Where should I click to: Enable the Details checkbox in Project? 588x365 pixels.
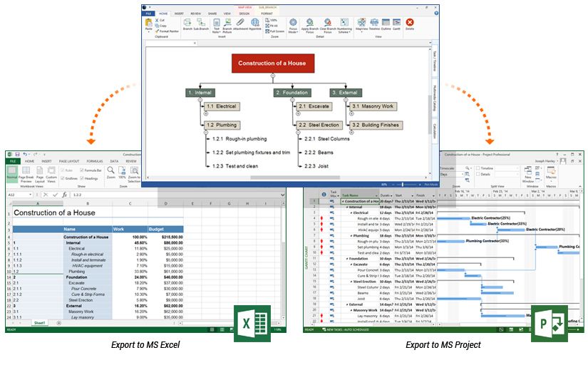(478, 175)
